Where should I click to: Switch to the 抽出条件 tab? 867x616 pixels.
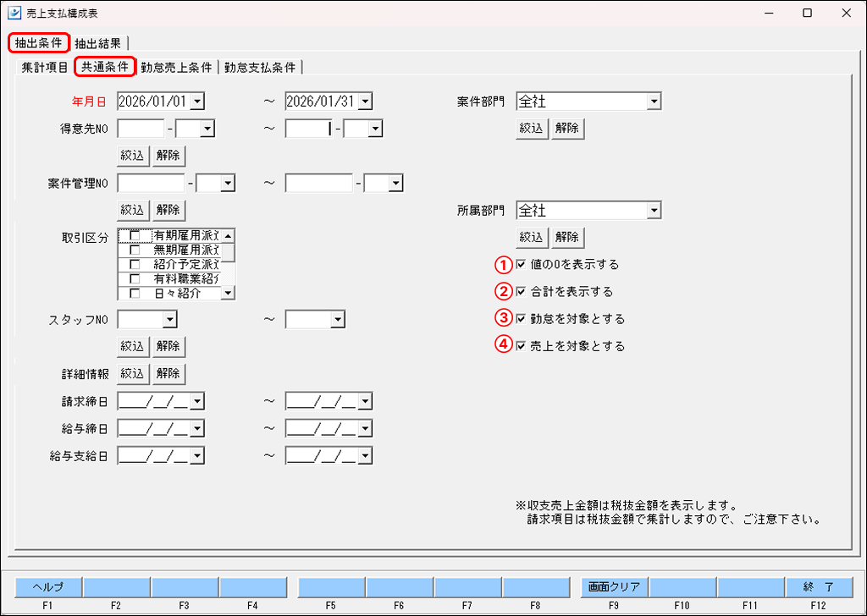click(39, 43)
